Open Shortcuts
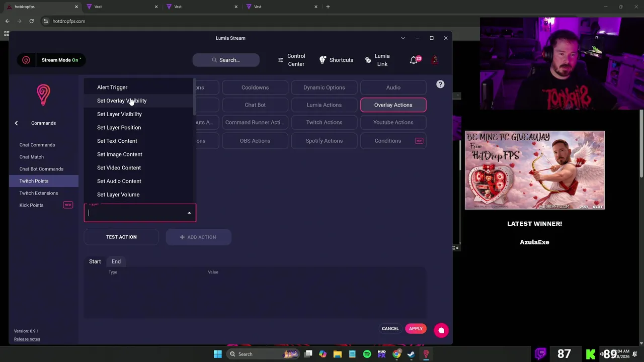The image size is (644, 362). coord(337,60)
